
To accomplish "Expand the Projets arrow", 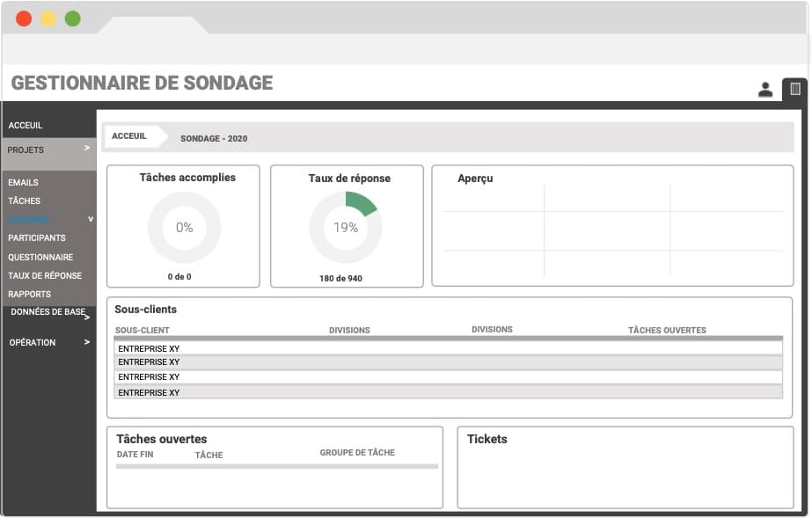I will 87,148.
